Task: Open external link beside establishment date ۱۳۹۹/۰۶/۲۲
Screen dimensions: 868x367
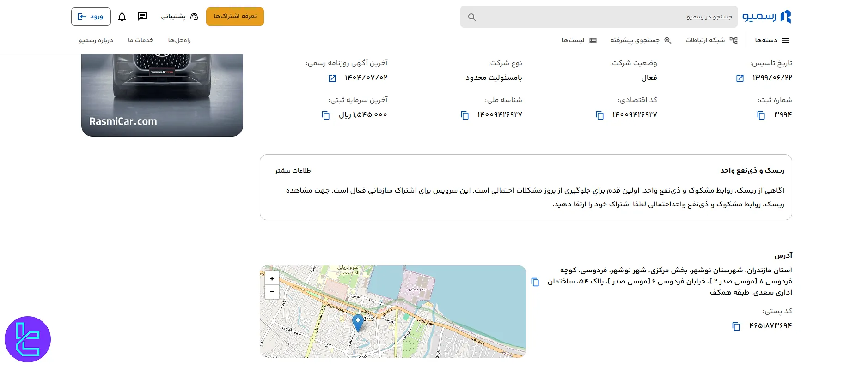Action: pos(740,78)
